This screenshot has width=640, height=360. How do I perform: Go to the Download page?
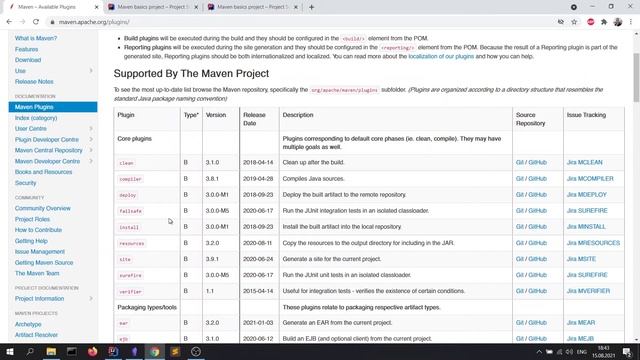coord(28,60)
